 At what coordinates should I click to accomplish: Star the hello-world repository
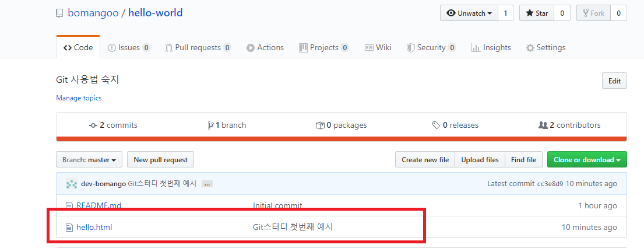pos(537,13)
